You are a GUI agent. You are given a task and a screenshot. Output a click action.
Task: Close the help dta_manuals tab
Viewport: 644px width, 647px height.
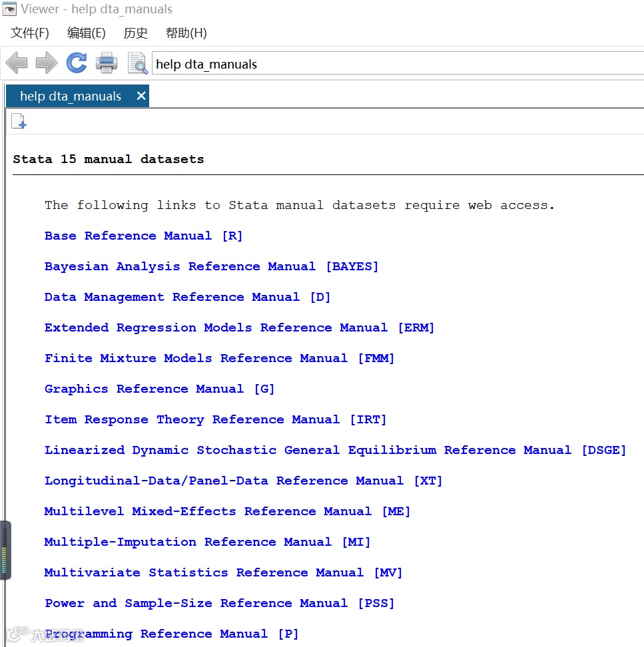click(x=141, y=96)
